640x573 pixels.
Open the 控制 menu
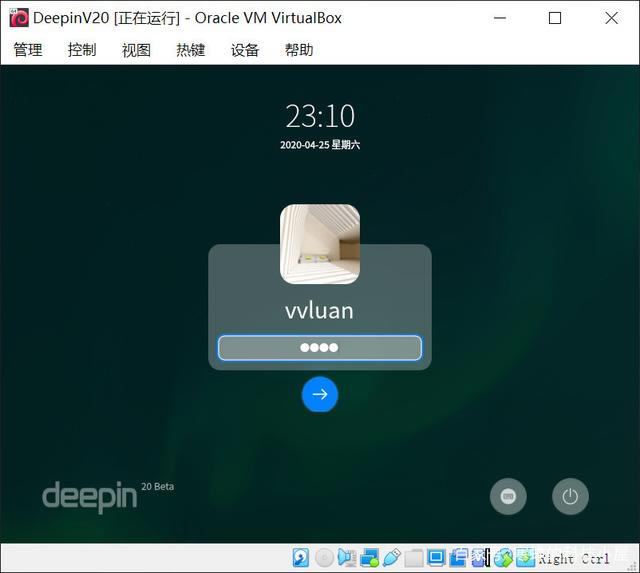pos(82,50)
